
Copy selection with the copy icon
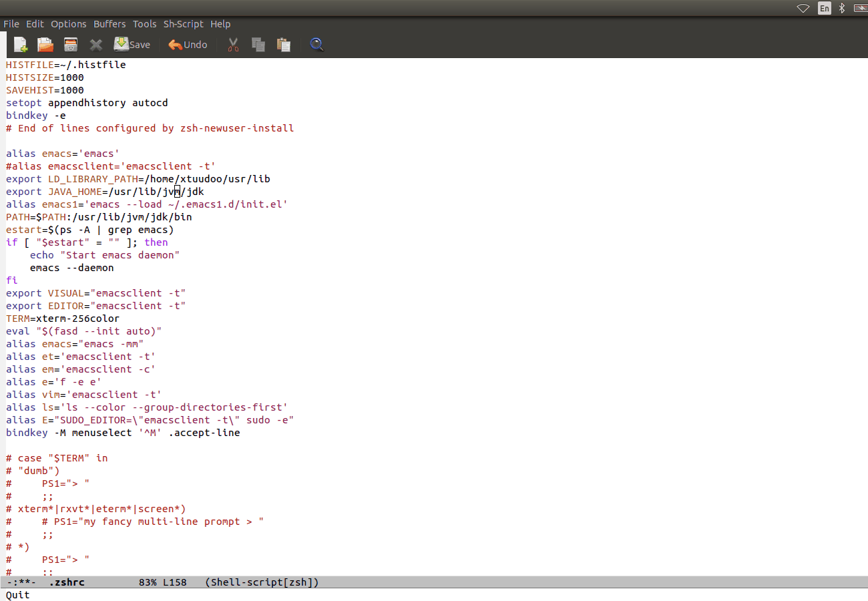[x=258, y=45]
